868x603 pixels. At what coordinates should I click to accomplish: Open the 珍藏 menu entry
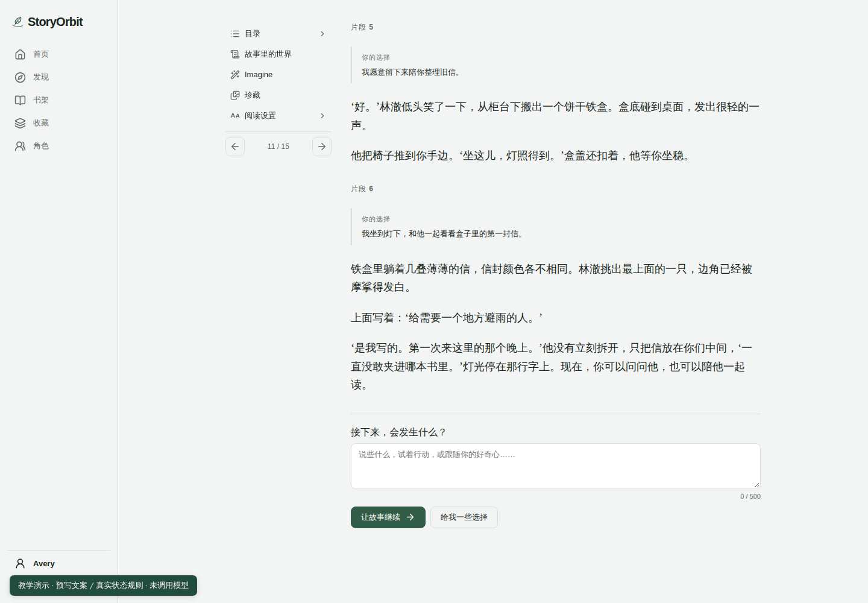pyautogui.click(x=278, y=95)
